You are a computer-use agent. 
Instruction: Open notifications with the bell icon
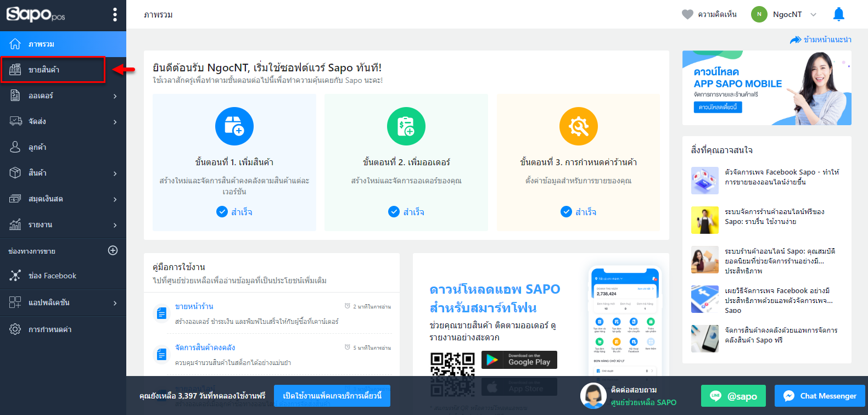838,14
